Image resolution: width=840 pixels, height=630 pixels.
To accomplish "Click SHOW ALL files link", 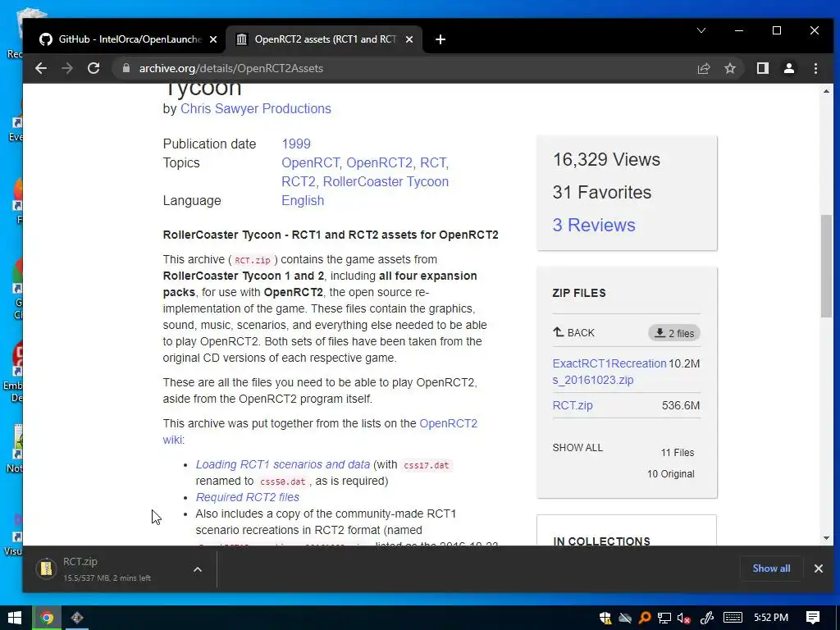I will 577,447.
